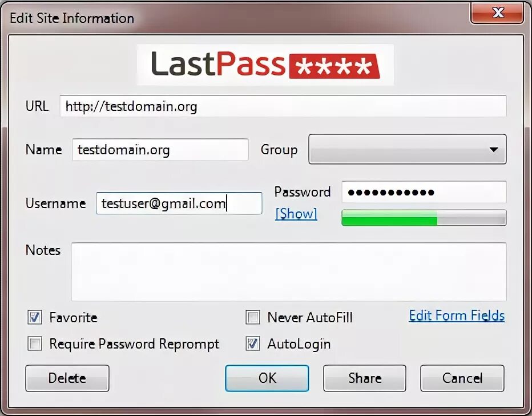Open the Group dropdown arrow

tap(494, 149)
